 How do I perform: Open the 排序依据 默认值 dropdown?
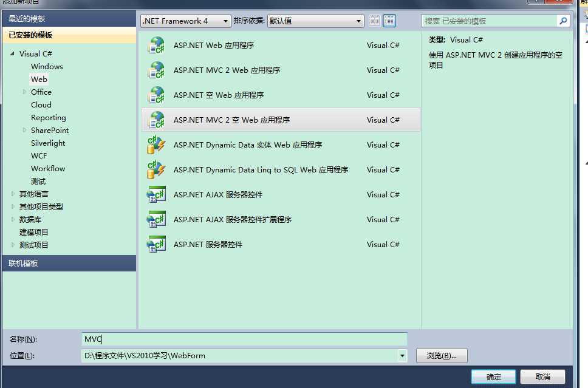coord(315,21)
